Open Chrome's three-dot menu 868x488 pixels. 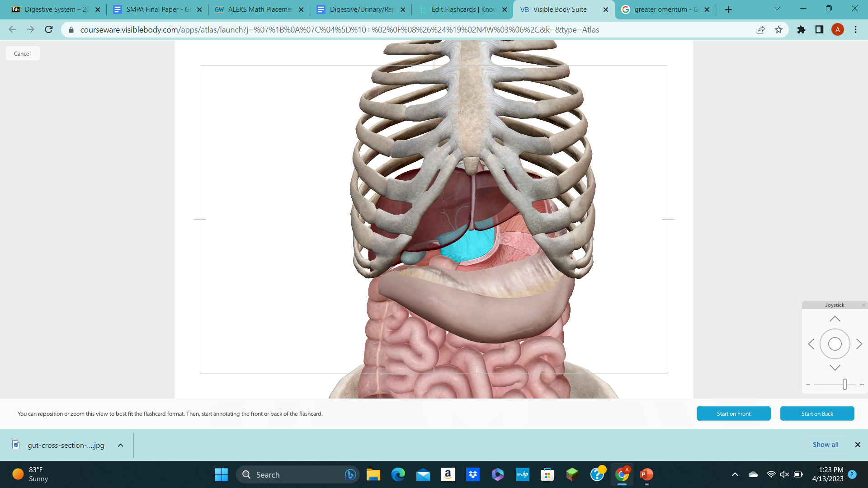(855, 30)
